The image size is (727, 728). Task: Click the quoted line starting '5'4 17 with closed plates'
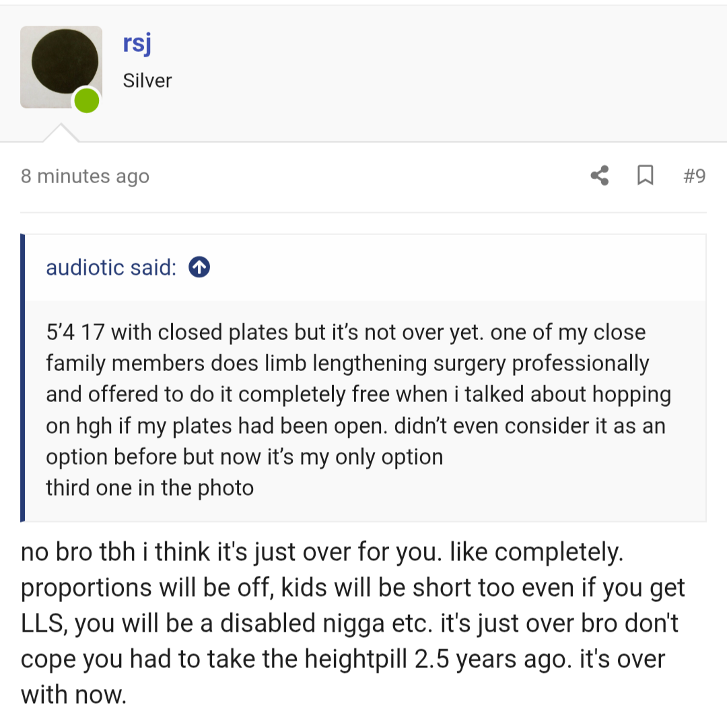[x=345, y=333]
